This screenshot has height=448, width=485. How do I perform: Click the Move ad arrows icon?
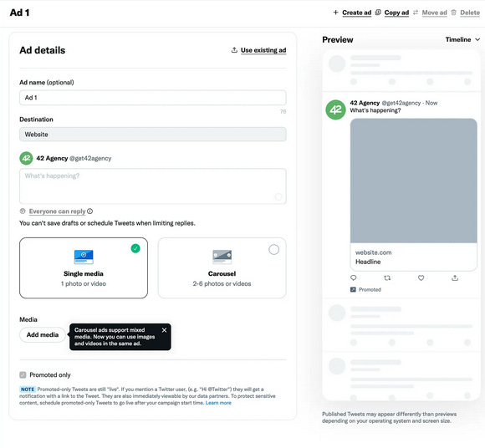416,13
